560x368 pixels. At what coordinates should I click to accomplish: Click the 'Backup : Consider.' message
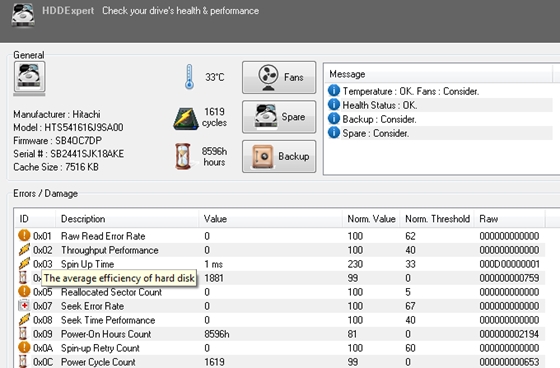coord(379,119)
